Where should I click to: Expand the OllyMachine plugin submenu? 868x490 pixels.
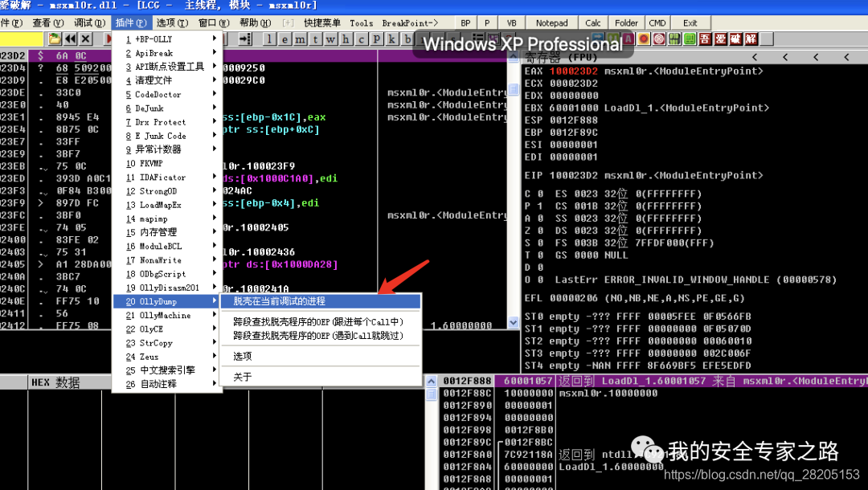tap(167, 315)
